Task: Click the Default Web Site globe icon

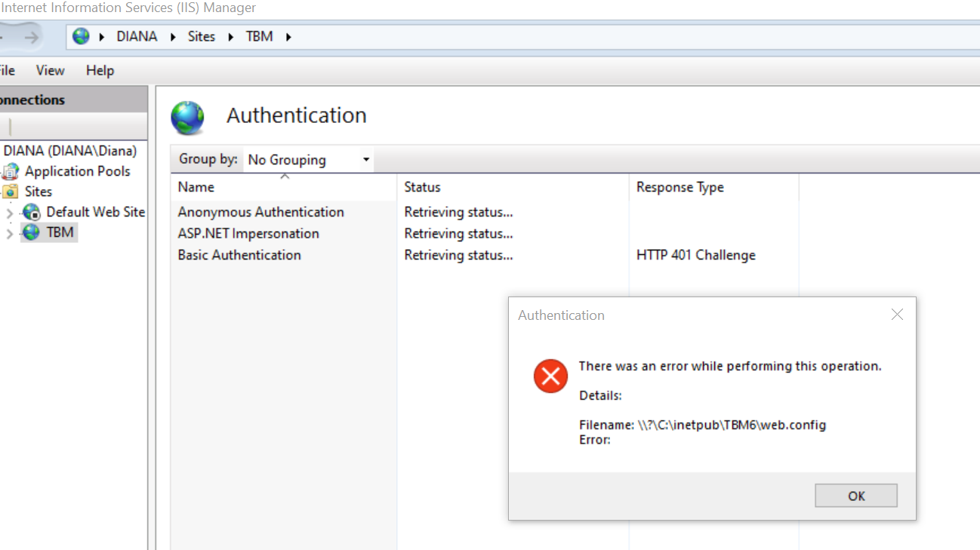Action: [x=32, y=212]
